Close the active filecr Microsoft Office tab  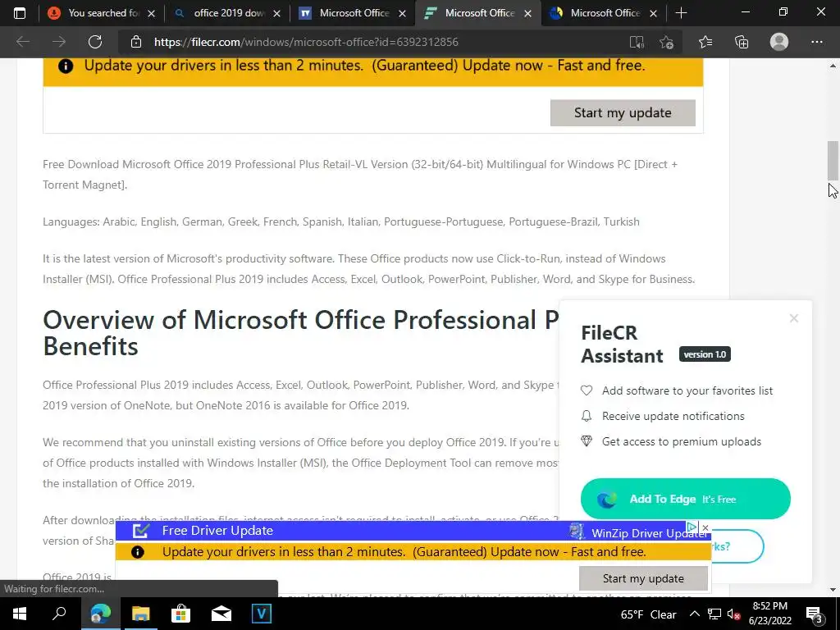point(527,13)
